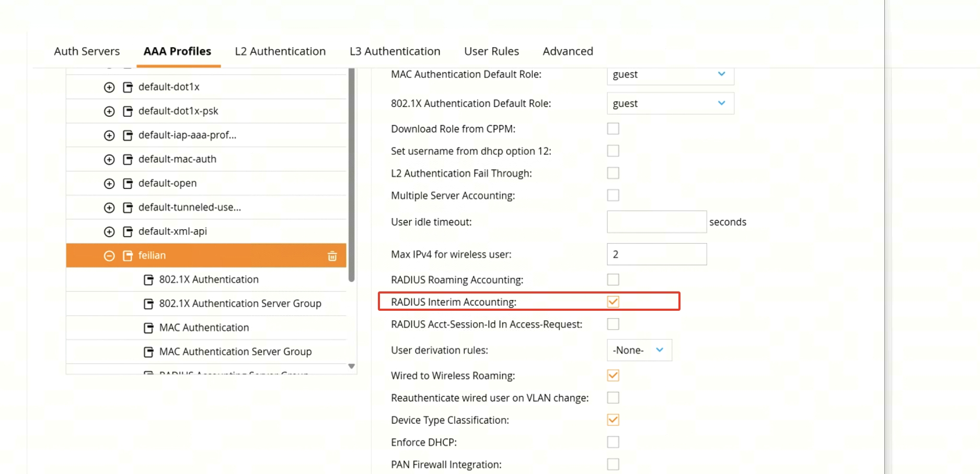Enable Enforce DHCP checkbox
This screenshot has width=980, height=474.
pos(613,442)
